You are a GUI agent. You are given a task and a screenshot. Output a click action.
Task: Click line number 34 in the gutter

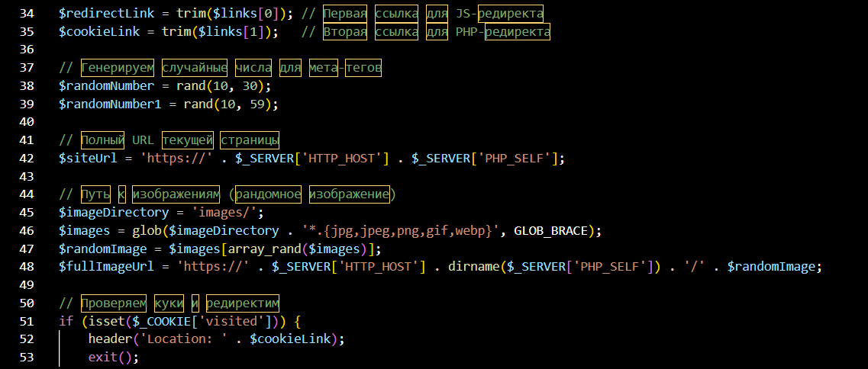(x=27, y=13)
